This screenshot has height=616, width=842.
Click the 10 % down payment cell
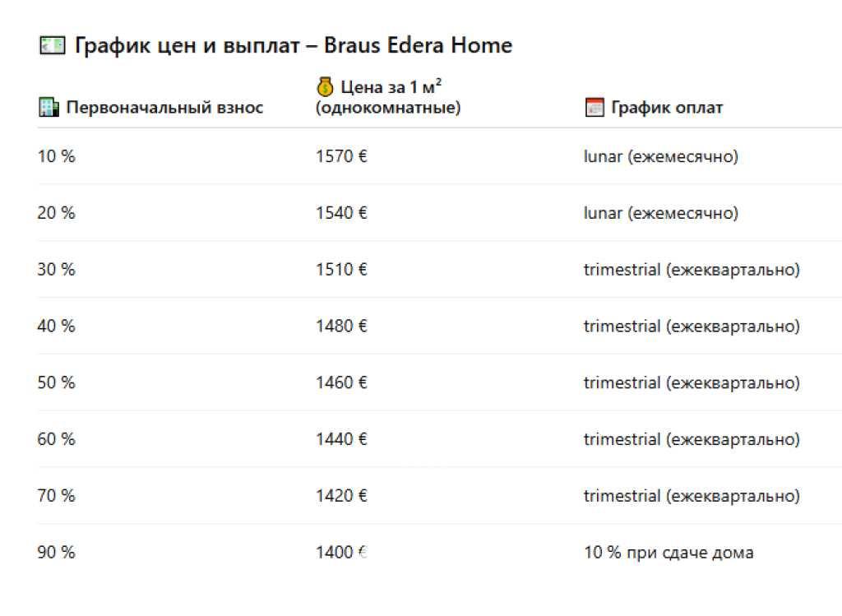(56, 156)
